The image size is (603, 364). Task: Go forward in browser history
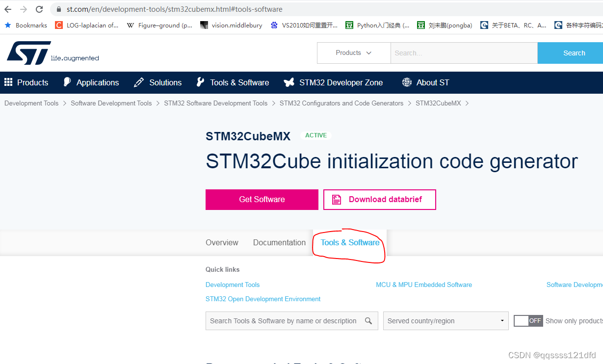[23, 9]
